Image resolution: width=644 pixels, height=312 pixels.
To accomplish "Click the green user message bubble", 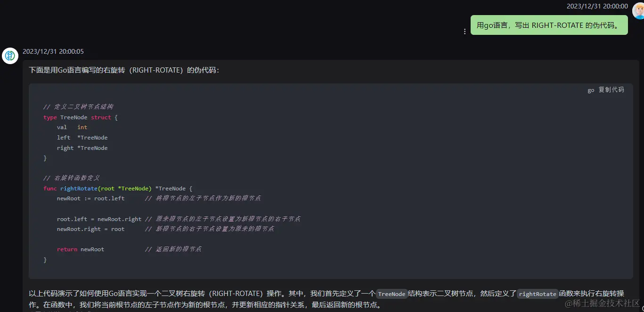I will click(x=549, y=25).
